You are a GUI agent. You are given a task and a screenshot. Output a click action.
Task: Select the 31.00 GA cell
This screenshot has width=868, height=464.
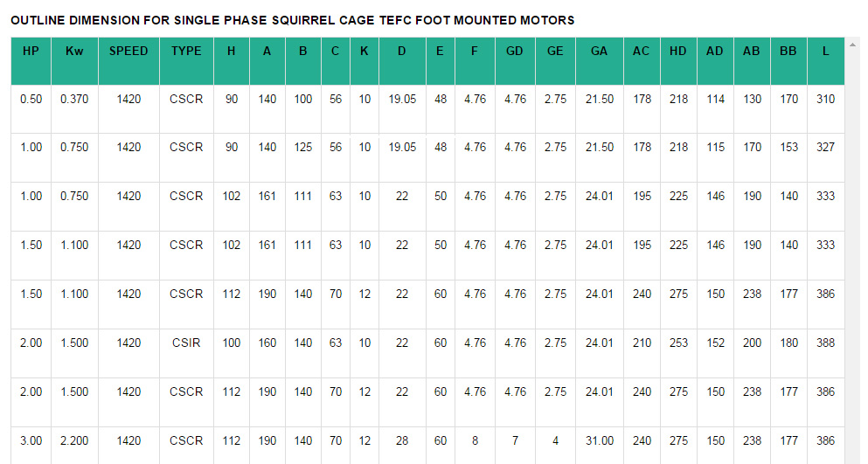click(599, 441)
